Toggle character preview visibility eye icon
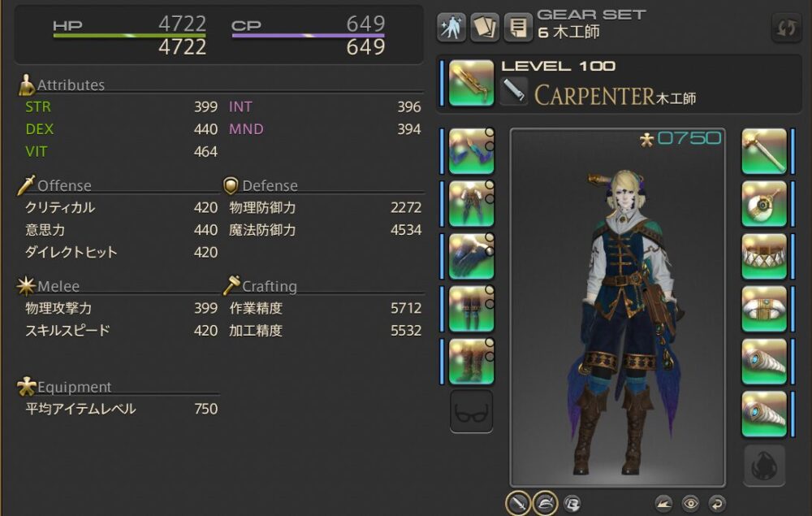The width and height of the screenshot is (812, 516). [690, 504]
